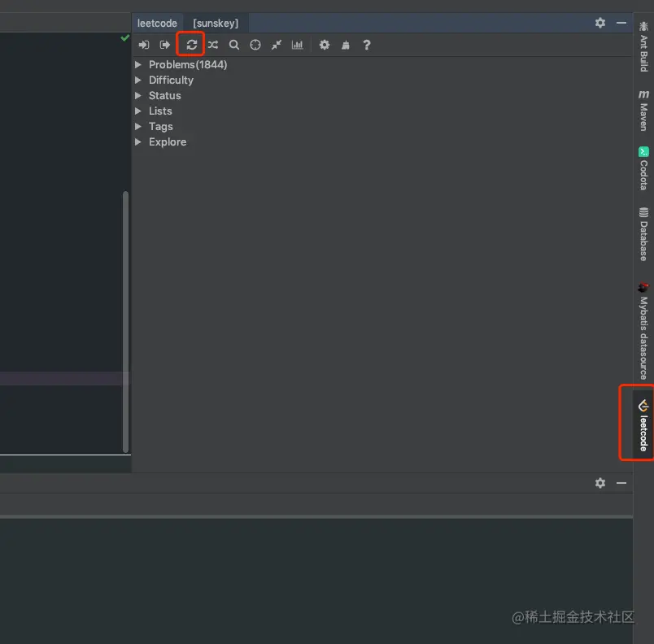Click the leetcode sign in icon
This screenshot has height=644, width=654.
[x=144, y=45]
